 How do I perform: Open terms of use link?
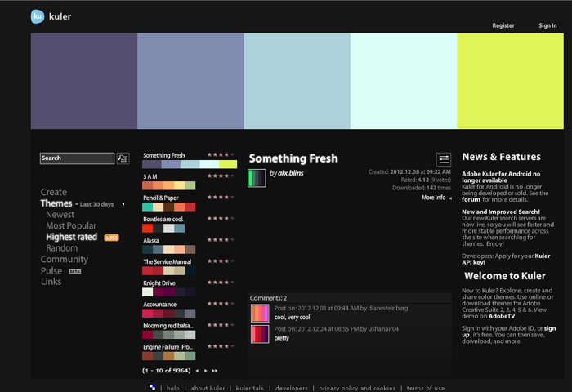coord(426,388)
